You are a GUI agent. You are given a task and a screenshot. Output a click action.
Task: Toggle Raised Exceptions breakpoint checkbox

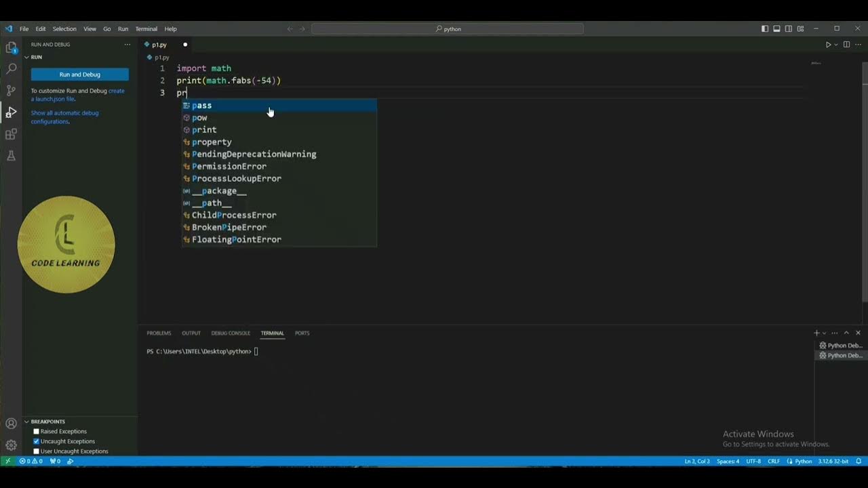coord(37,431)
